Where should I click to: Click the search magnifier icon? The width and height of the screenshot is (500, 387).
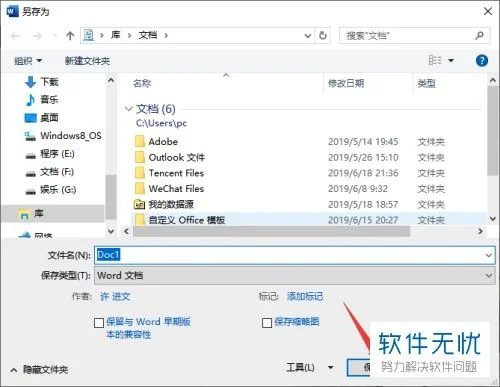pos(479,35)
